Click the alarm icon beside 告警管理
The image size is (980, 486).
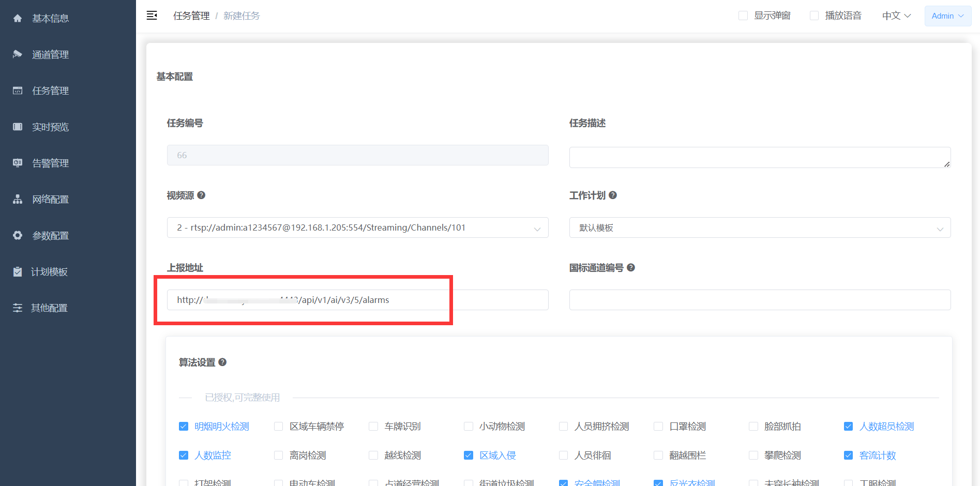(x=18, y=163)
